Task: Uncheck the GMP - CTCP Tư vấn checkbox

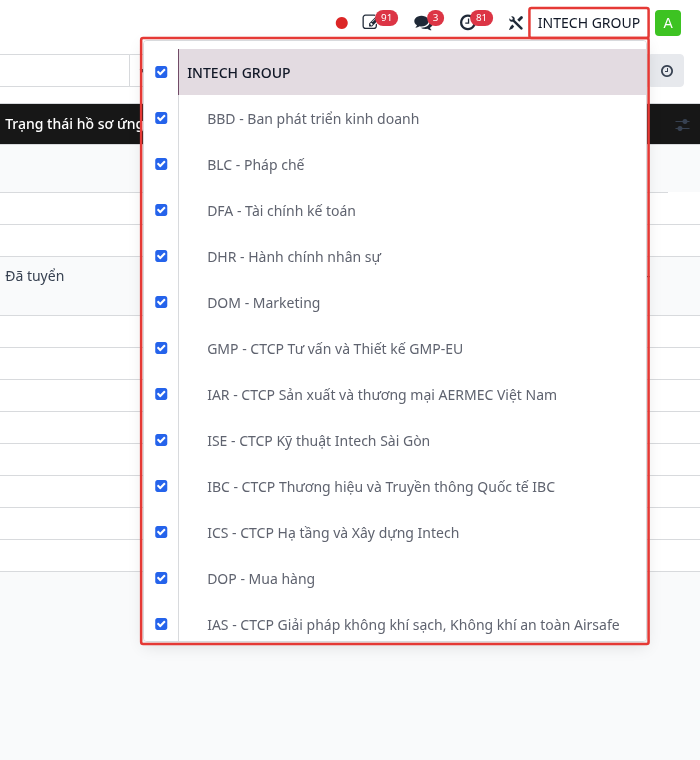Action: coord(161,348)
